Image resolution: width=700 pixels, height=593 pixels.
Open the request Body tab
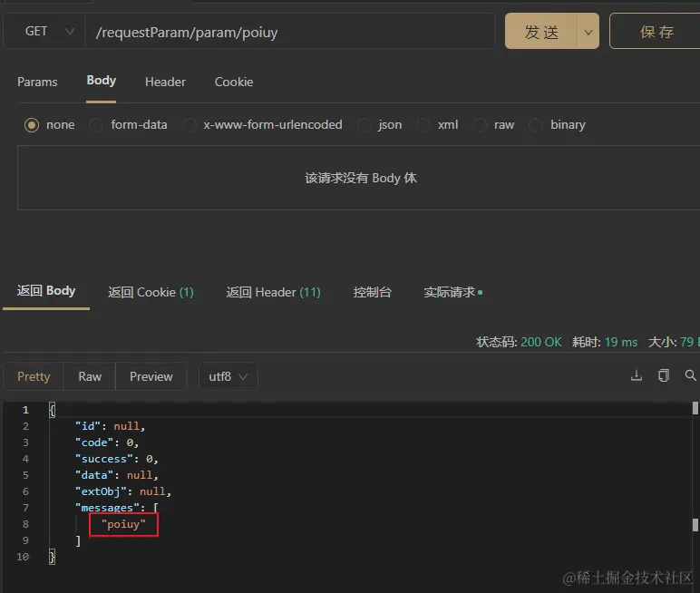(x=102, y=81)
